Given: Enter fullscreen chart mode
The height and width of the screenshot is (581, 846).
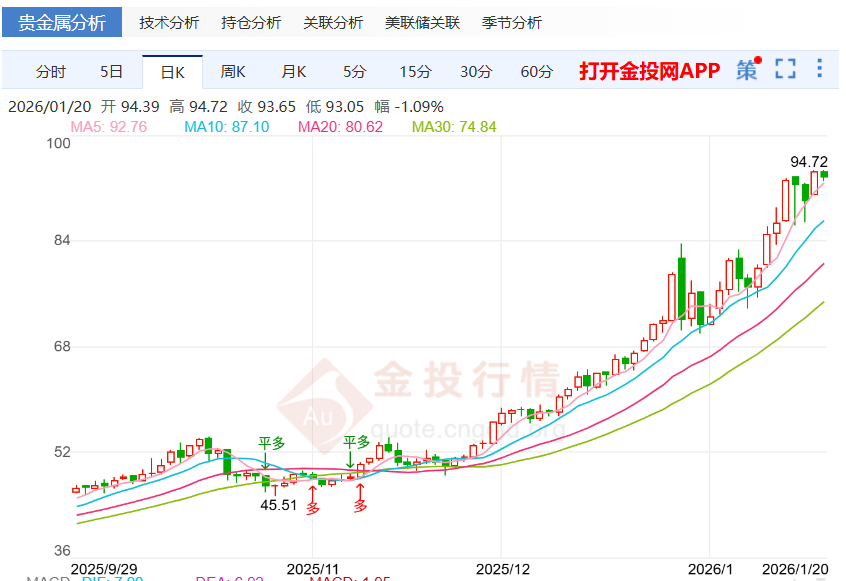Looking at the screenshot, I should pos(783,70).
